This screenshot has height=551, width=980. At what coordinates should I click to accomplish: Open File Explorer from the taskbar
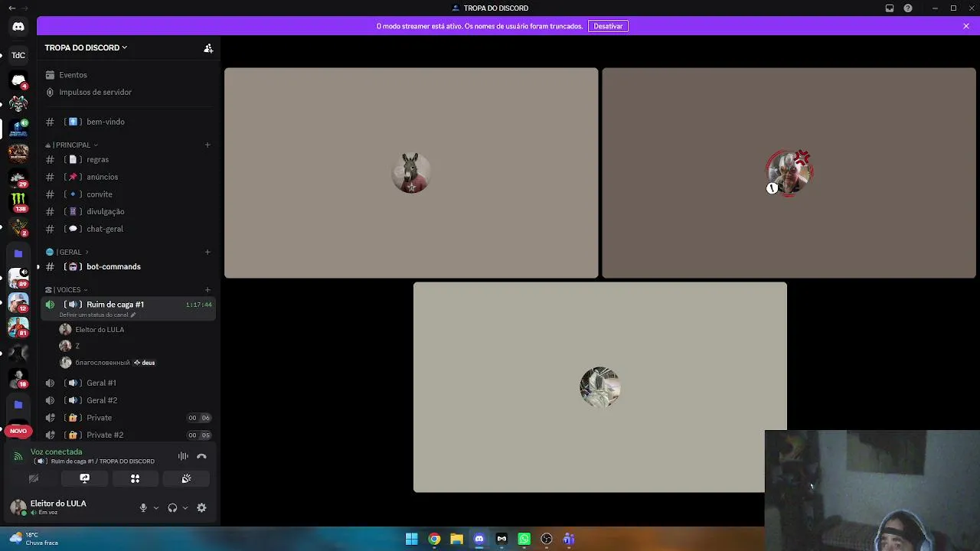[x=456, y=539]
